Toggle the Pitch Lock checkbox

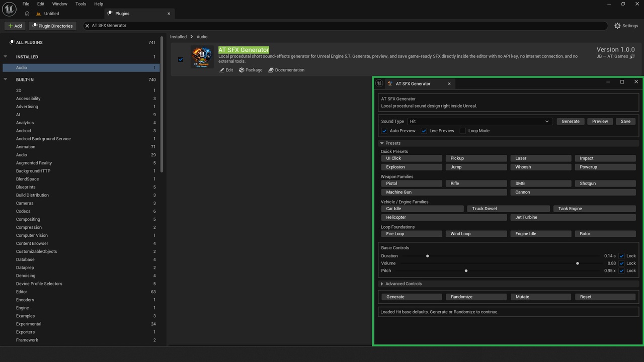[622, 271]
